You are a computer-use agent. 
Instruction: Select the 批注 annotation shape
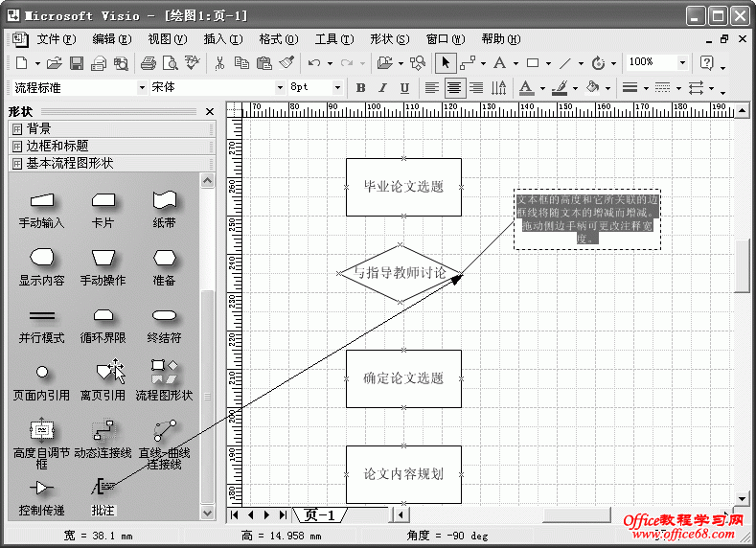[x=103, y=489]
